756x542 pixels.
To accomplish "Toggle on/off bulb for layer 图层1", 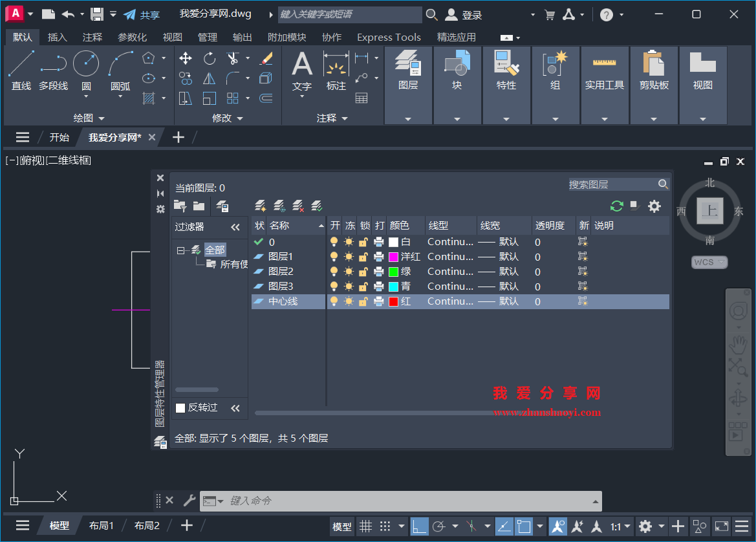I will (x=334, y=257).
